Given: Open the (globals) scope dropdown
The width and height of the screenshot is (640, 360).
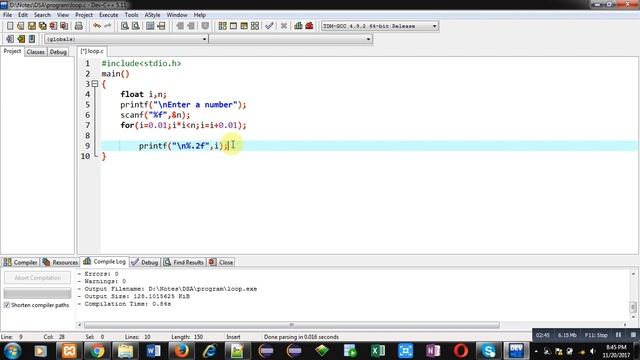Looking at the screenshot, I should [x=204, y=39].
